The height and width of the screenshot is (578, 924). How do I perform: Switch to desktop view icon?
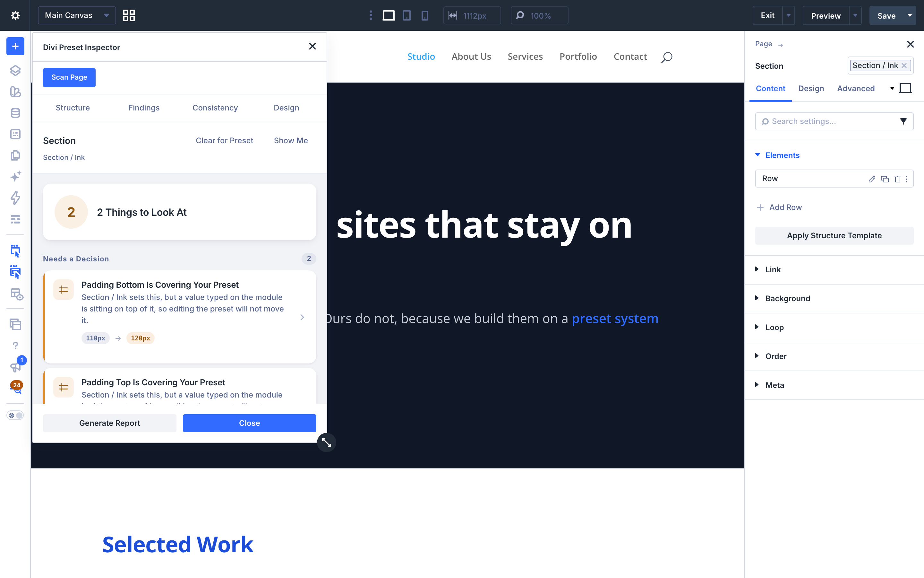(x=389, y=16)
